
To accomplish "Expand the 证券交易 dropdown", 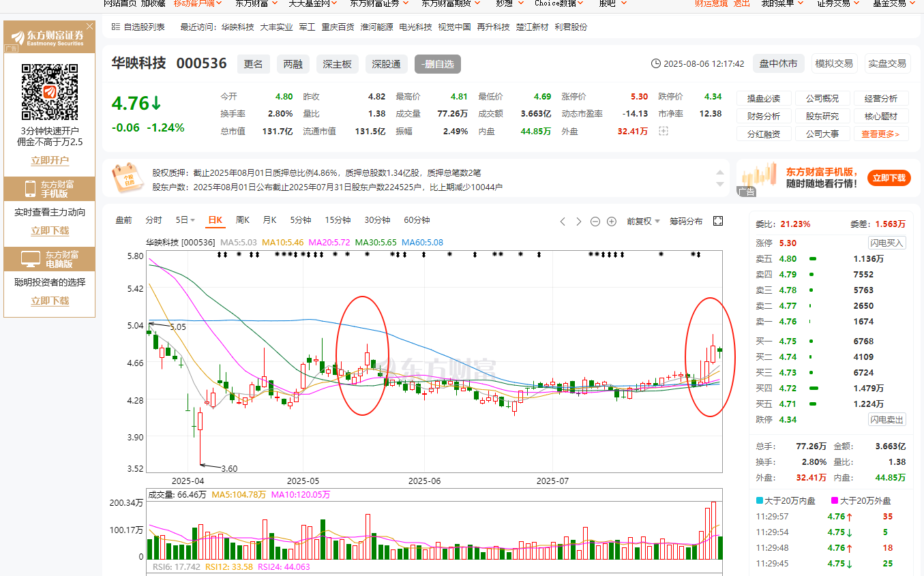I will 838,3.
